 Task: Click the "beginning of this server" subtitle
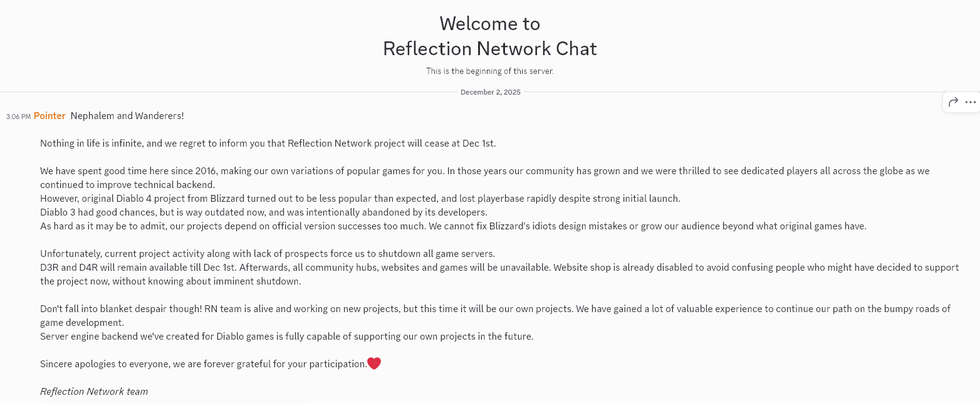click(x=490, y=71)
